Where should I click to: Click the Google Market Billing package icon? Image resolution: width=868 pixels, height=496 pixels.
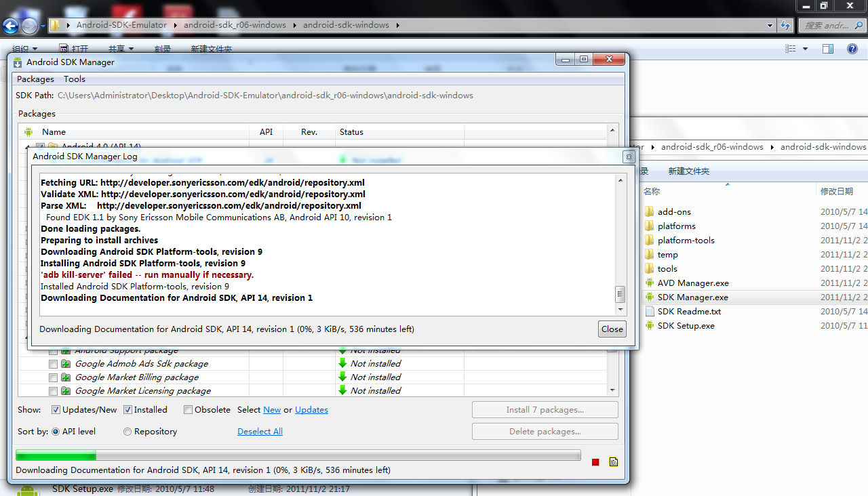click(x=66, y=377)
